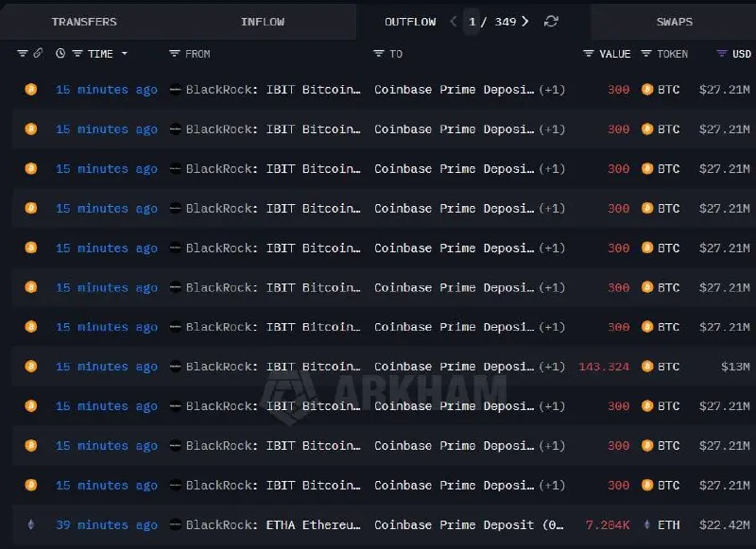Click Bitcoin chain icon in the first row
The image size is (756, 549).
[31, 89]
